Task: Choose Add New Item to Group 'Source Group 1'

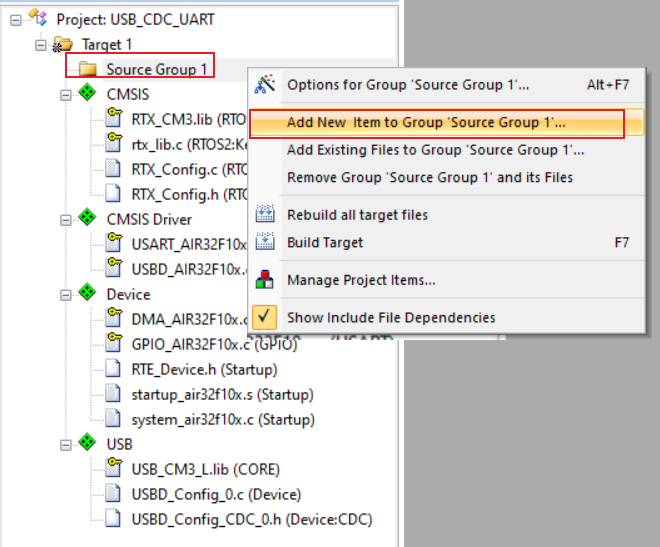Action: click(x=447, y=122)
